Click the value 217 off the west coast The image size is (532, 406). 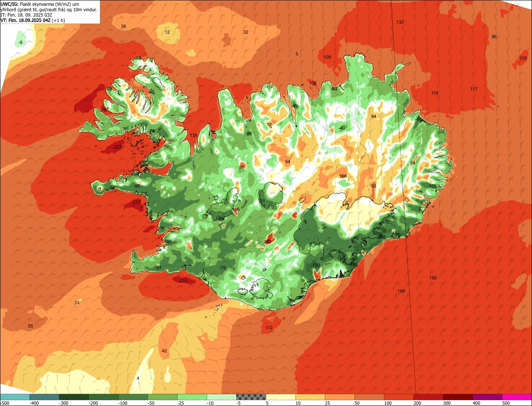[137, 203]
